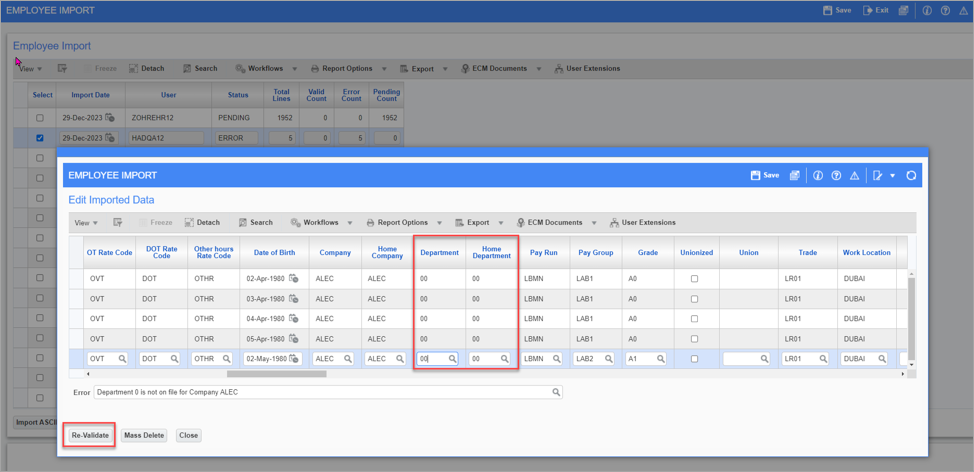Image resolution: width=974 pixels, height=472 pixels.
Task: Click the multi-page icon beside popup Save
Action: click(794, 176)
